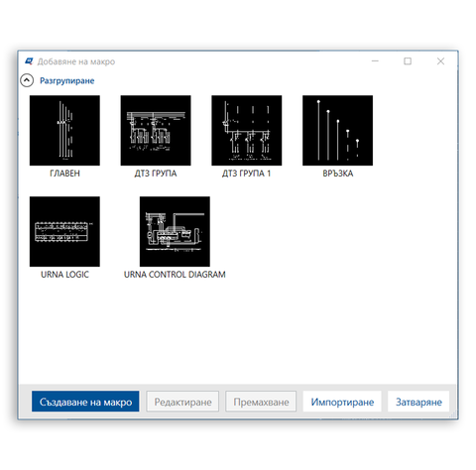Screen dimensions: 476x470
Task: Close the window with the X icon
Action: [x=440, y=61]
